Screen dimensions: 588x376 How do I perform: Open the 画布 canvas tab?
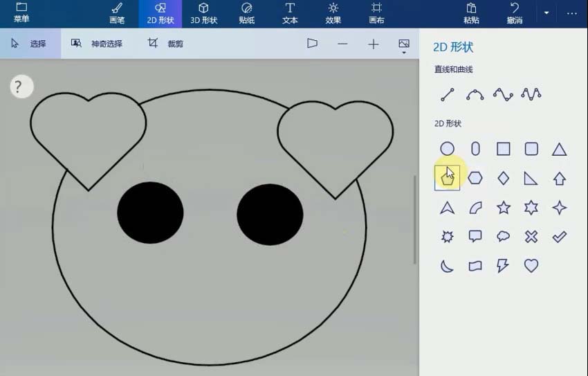click(x=376, y=14)
